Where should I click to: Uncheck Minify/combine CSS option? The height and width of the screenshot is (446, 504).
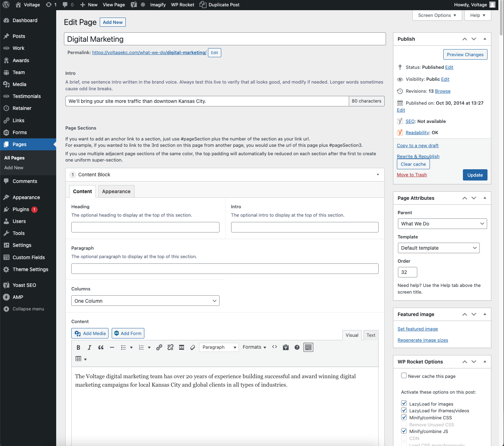(x=404, y=417)
